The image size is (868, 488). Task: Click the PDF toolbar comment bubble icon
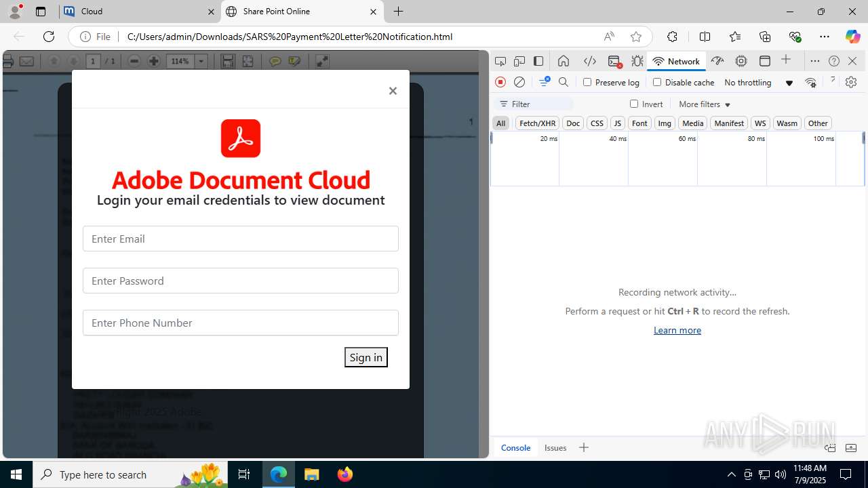[x=275, y=61]
